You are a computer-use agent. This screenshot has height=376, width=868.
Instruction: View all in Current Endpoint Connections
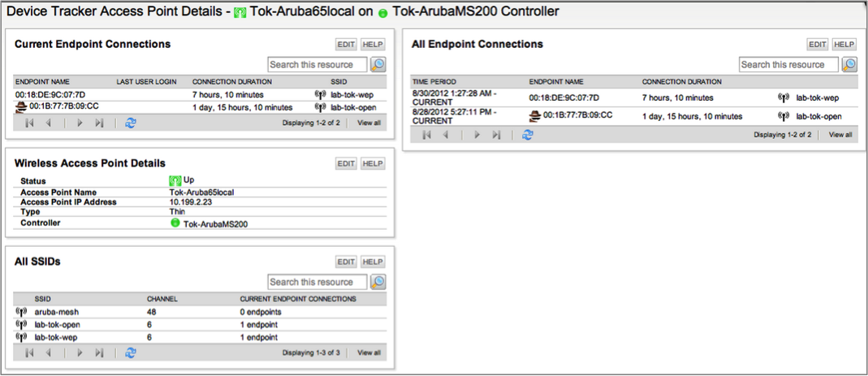pyautogui.click(x=369, y=123)
